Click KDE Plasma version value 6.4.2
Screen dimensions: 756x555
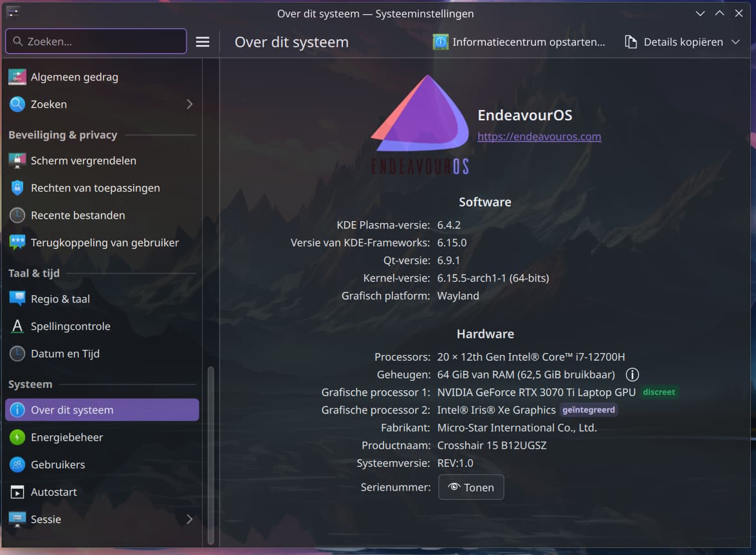tap(449, 225)
